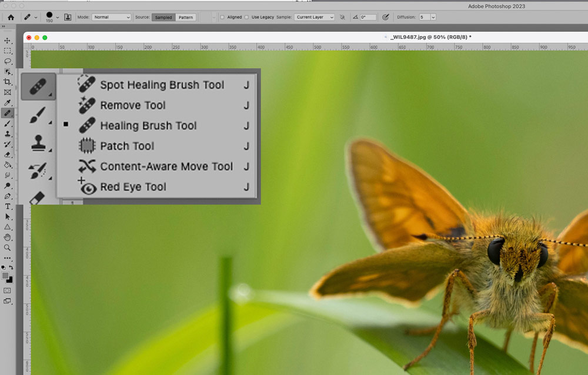Image resolution: width=588 pixels, height=375 pixels.
Task: Select the Dodge tool
Action: click(7, 186)
